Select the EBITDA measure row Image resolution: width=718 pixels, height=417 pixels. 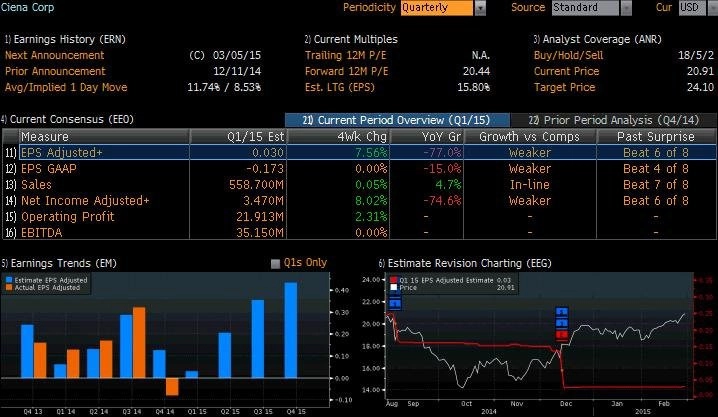tap(359, 233)
